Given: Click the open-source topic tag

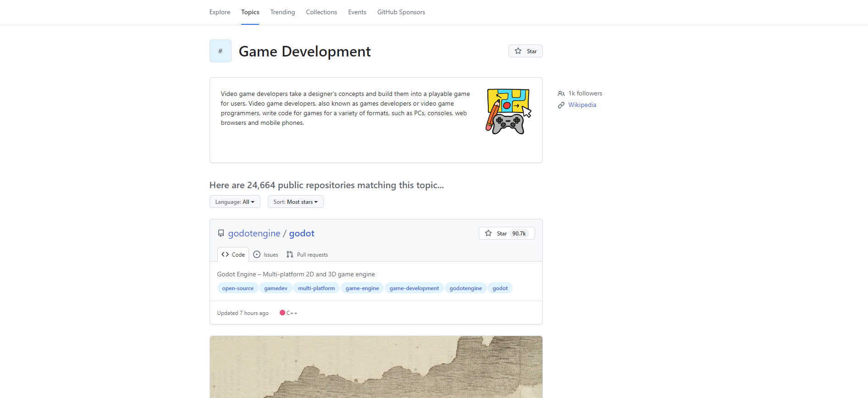Looking at the screenshot, I should 238,288.
